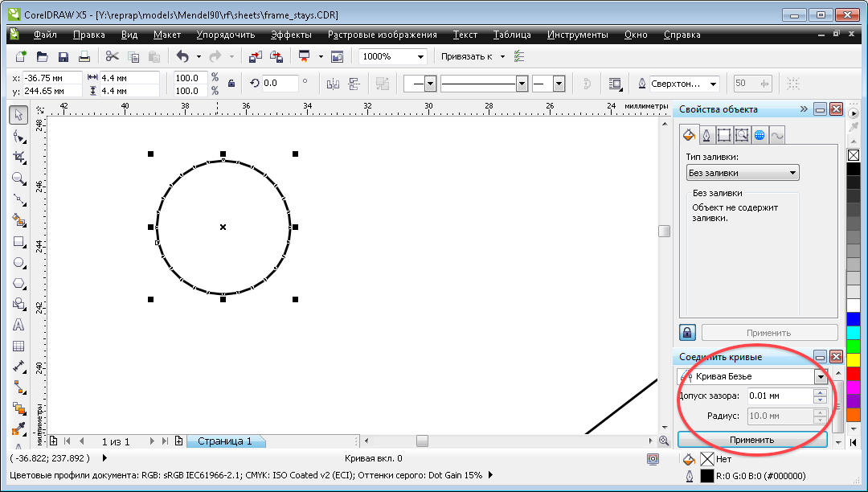Select the Ellipse tool in toolbox
The image size is (868, 492).
click(18, 262)
